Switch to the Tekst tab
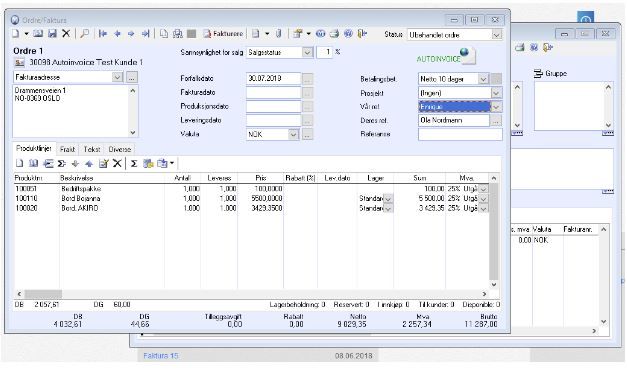Viewport: 627px width, 386px height. click(x=92, y=149)
